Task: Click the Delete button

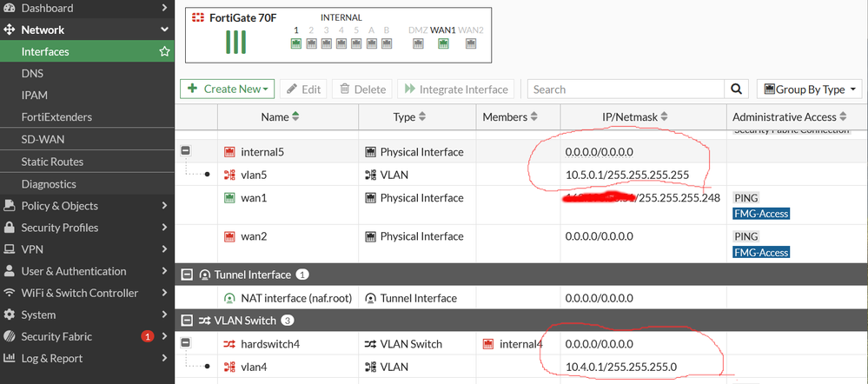Action: pyautogui.click(x=362, y=89)
